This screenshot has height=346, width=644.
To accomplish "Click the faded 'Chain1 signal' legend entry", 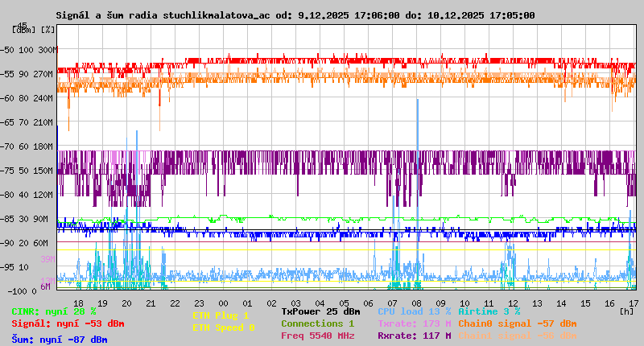I will click(518, 336).
